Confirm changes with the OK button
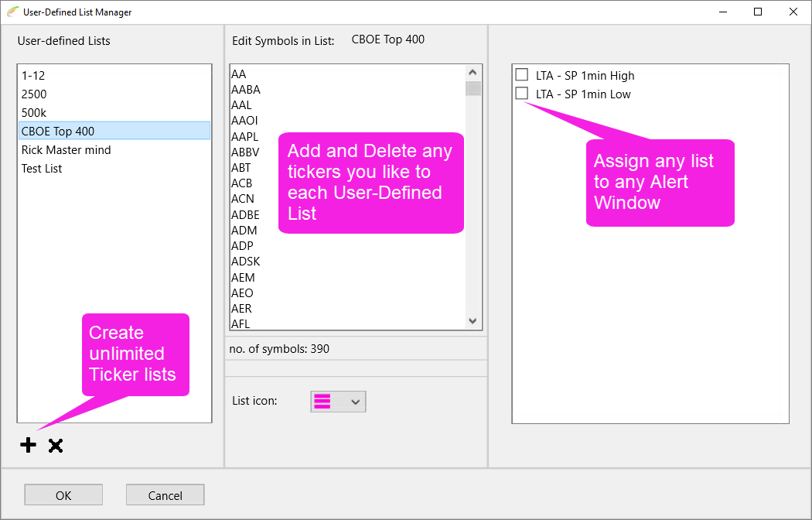The height and width of the screenshot is (520, 812). click(63, 495)
